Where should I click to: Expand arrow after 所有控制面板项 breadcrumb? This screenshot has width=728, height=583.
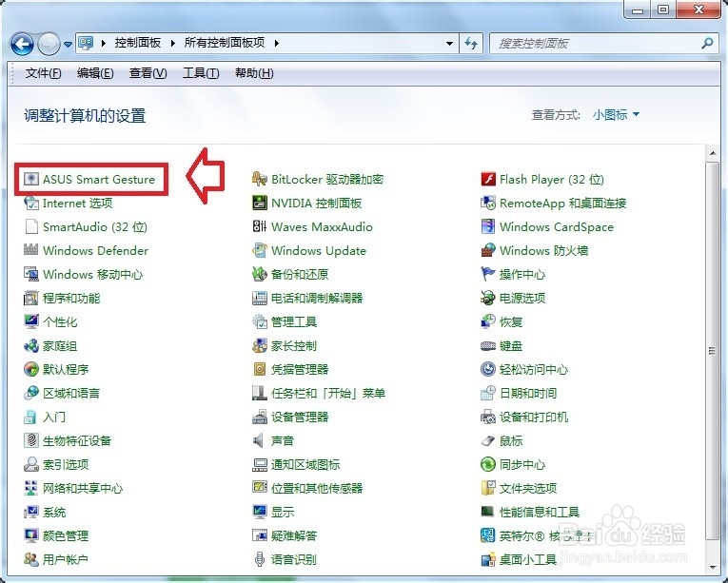[x=277, y=43]
